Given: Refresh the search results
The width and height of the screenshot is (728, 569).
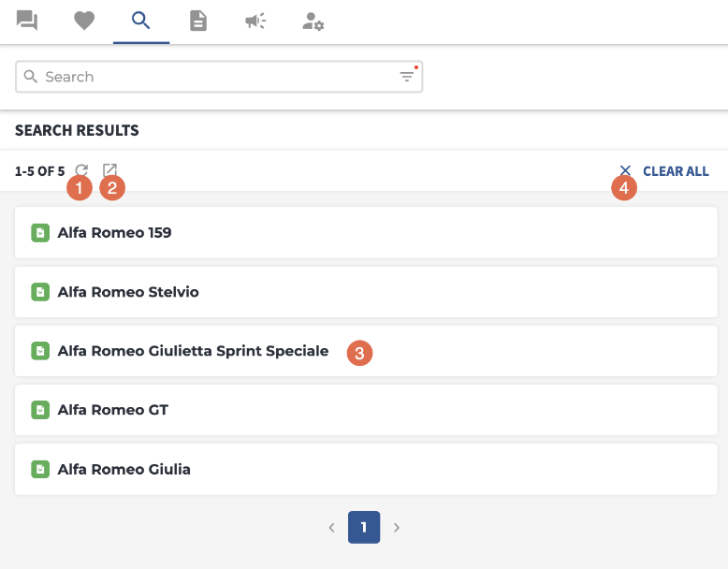Looking at the screenshot, I should [81, 170].
